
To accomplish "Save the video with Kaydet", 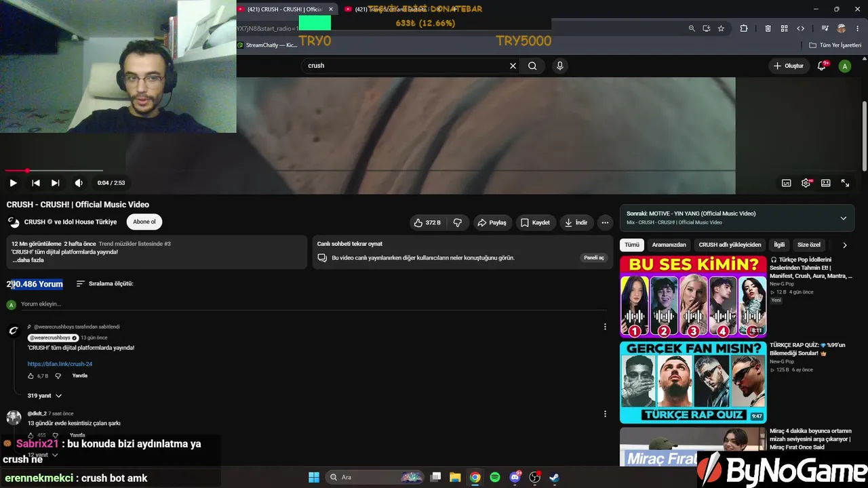I will click(535, 222).
